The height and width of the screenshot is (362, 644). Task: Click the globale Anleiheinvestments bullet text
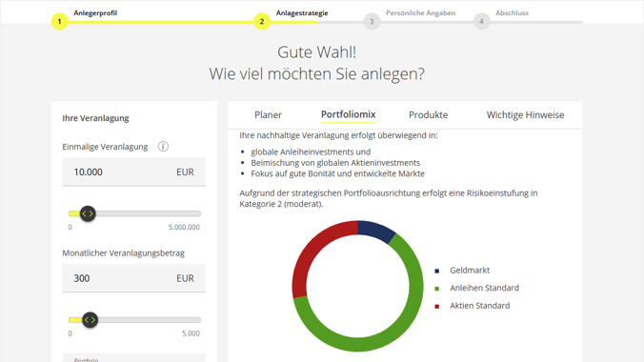311,152
